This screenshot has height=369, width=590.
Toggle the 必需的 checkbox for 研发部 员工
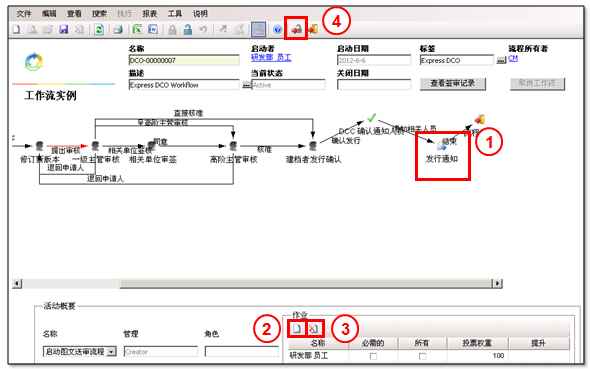click(373, 356)
